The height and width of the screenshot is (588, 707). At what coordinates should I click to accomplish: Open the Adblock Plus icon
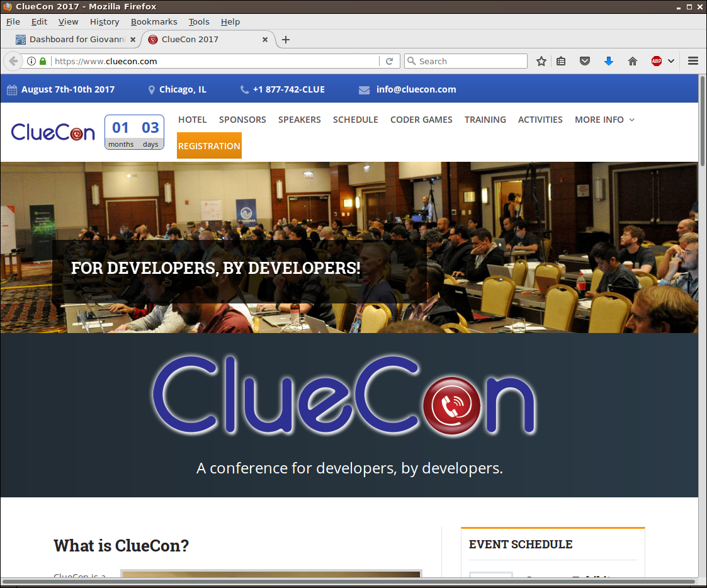pyautogui.click(x=657, y=61)
